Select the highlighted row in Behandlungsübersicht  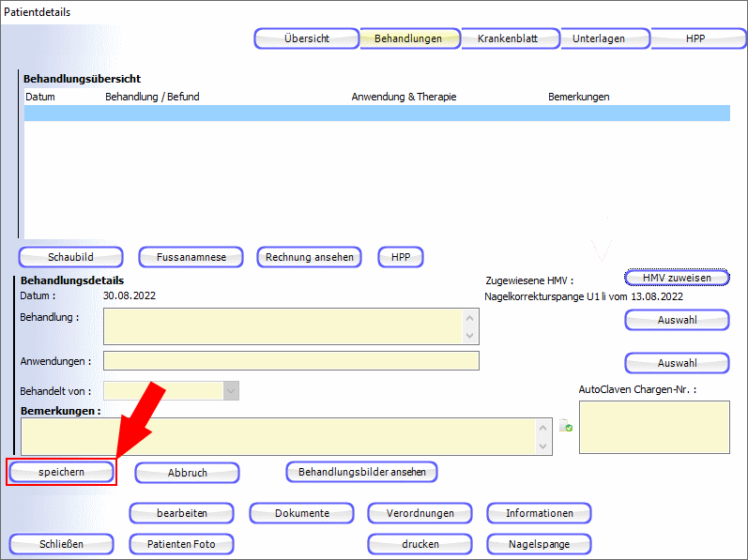click(x=375, y=114)
